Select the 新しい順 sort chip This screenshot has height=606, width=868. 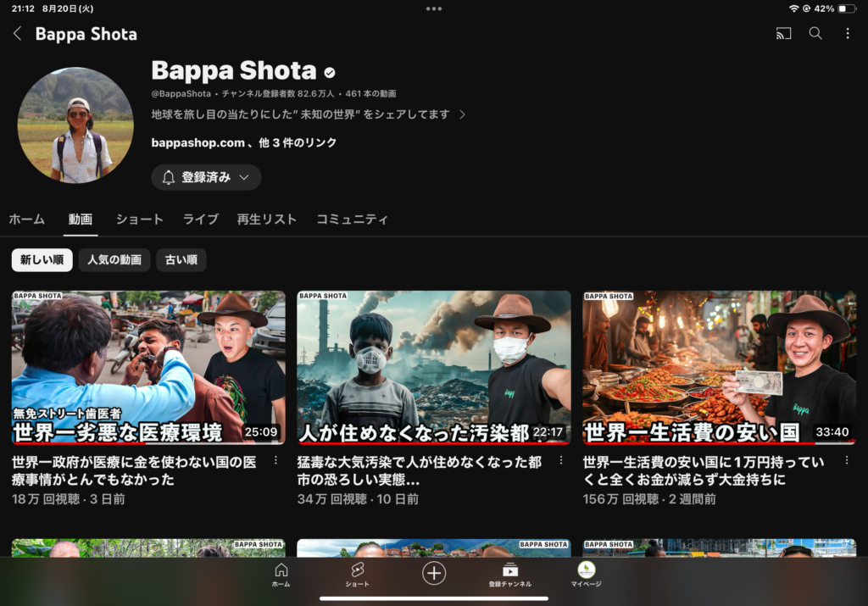coord(42,260)
